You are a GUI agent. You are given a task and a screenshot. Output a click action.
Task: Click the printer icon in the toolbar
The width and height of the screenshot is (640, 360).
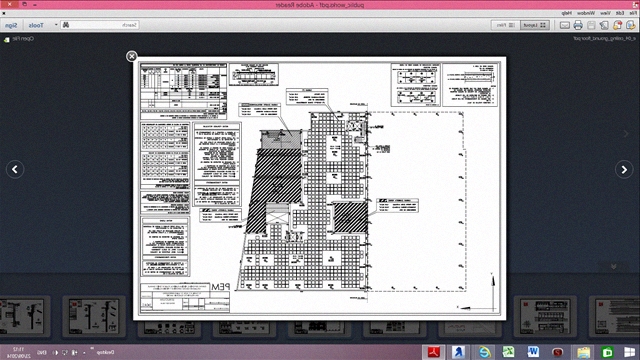coord(578,25)
